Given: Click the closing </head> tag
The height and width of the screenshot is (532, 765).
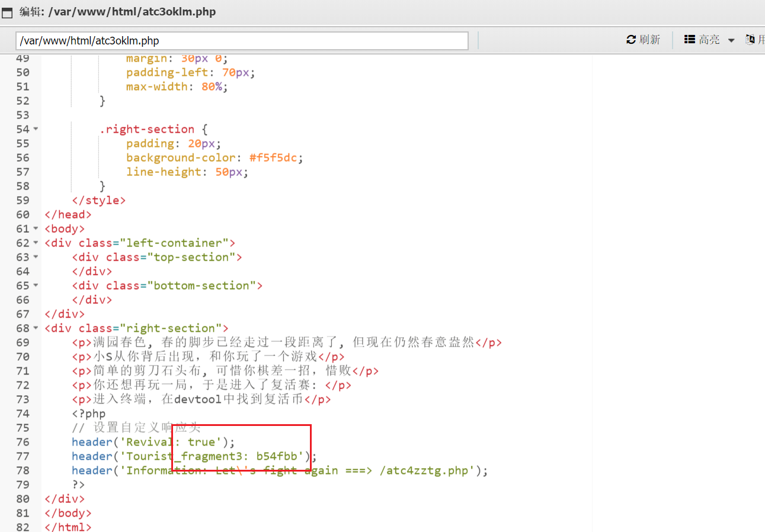Looking at the screenshot, I should click(x=68, y=214).
